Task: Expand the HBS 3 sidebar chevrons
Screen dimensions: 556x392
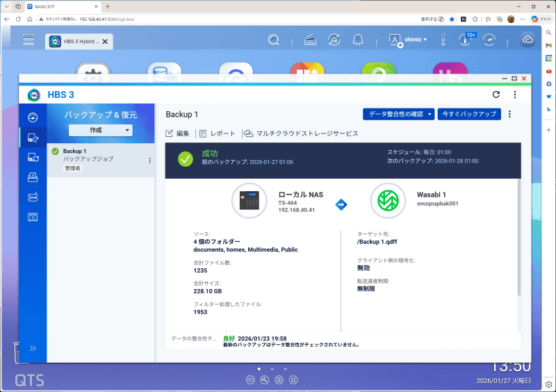Action: click(x=33, y=348)
